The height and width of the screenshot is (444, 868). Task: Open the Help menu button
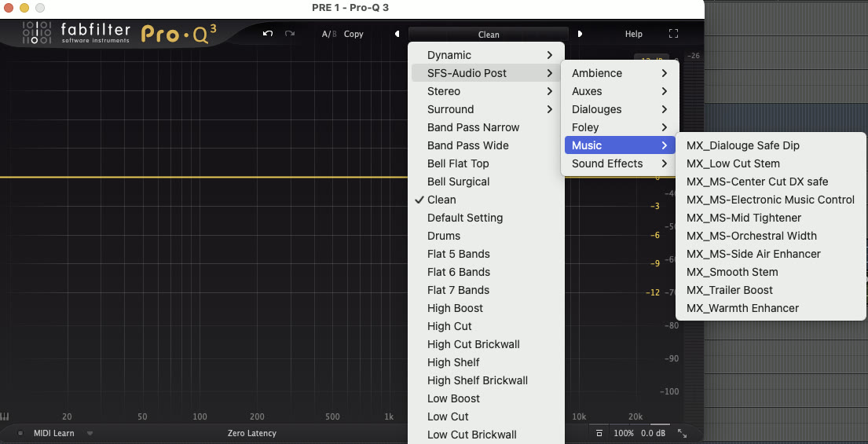point(633,35)
